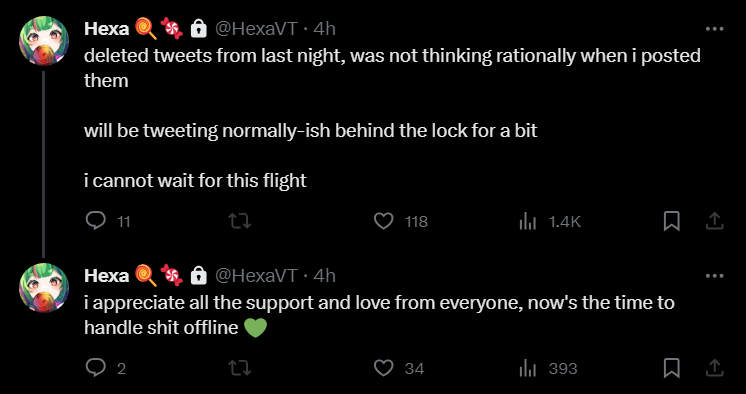This screenshot has width=746, height=394.
Task: Open Hexa's profile picture on first tweet
Action: [x=44, y=41]
